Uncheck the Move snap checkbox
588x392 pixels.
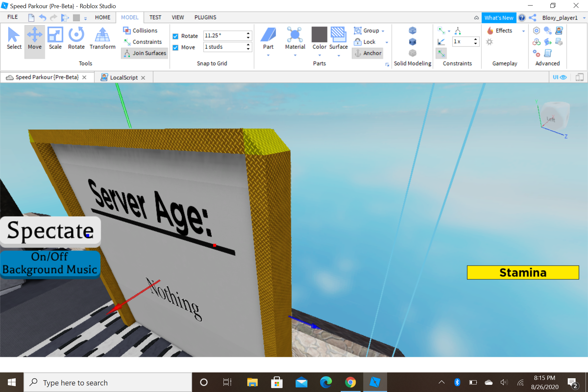click(175, 48)
